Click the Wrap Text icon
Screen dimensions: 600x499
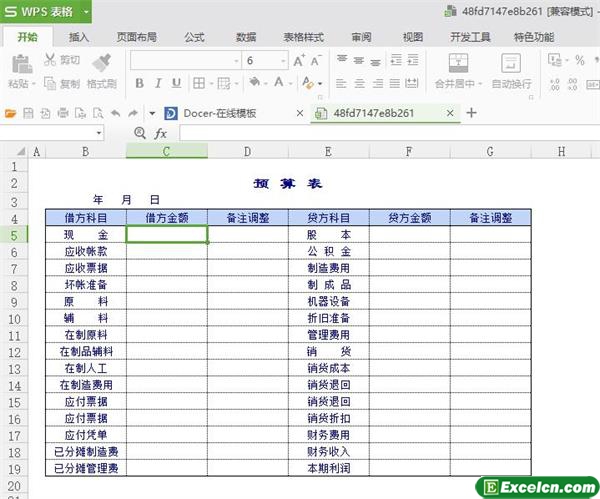point(511,63)
